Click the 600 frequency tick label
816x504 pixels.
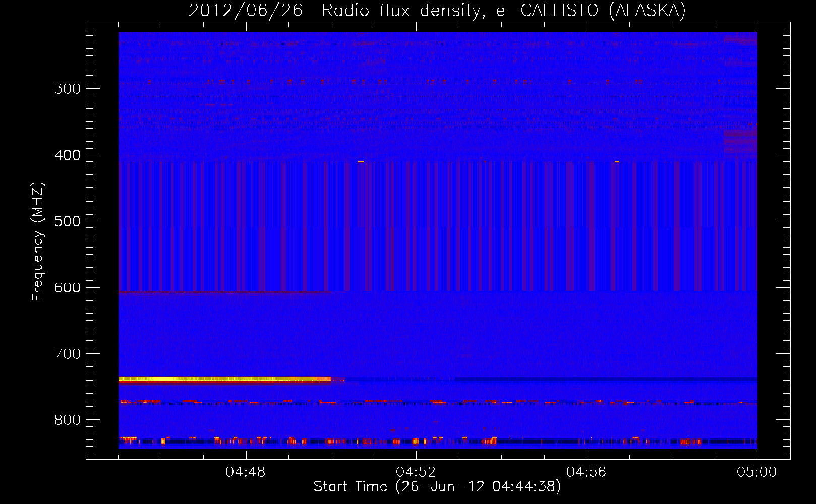click(x=68, y=287)
